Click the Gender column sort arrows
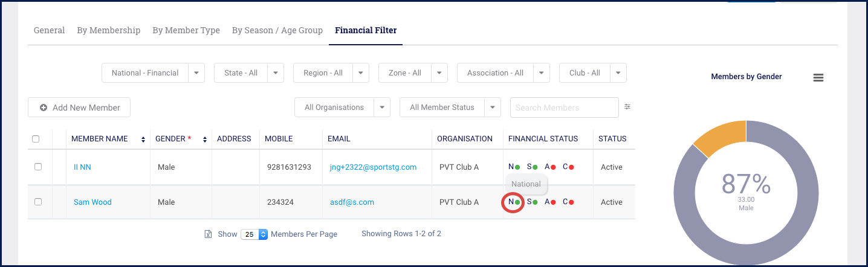The width and height of the screenshot is (868, 267). [205, 140]
